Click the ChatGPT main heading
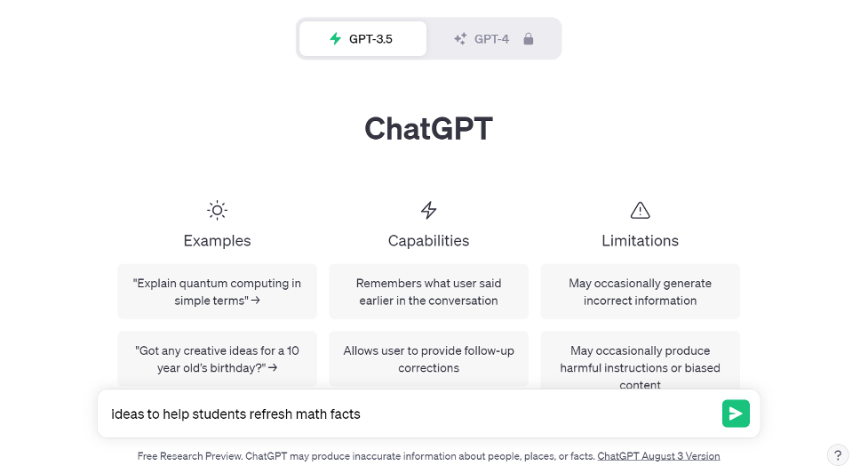 point(428,129)
